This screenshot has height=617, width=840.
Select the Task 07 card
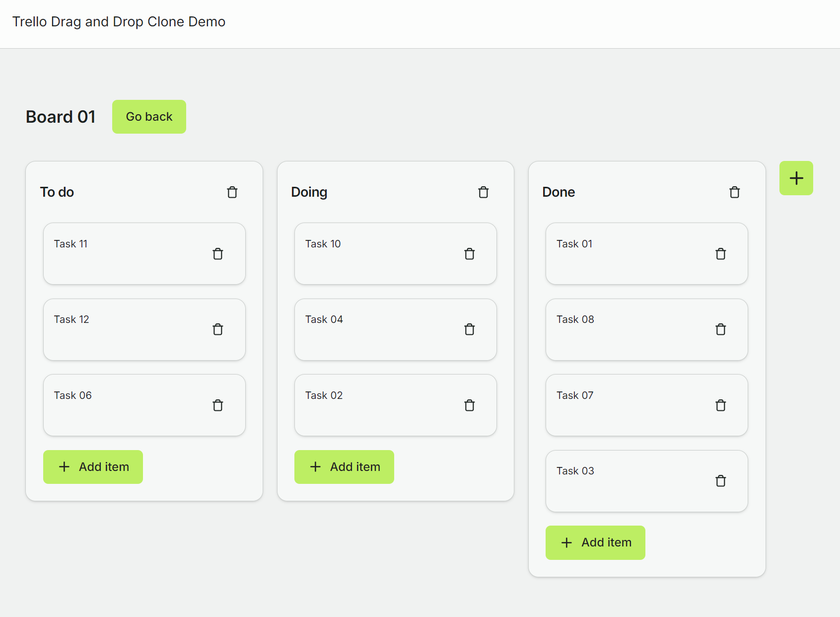point(647,405)
